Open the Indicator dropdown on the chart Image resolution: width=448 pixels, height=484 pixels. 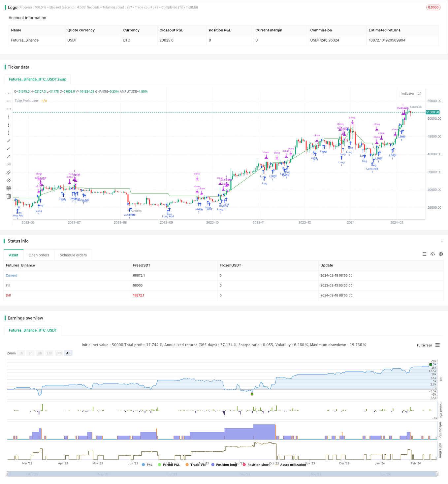(408, 94)
